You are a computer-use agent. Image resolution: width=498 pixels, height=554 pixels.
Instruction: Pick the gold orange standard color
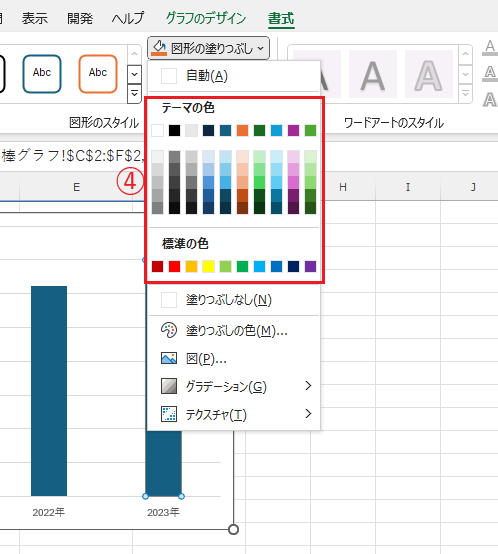(191, 266)
